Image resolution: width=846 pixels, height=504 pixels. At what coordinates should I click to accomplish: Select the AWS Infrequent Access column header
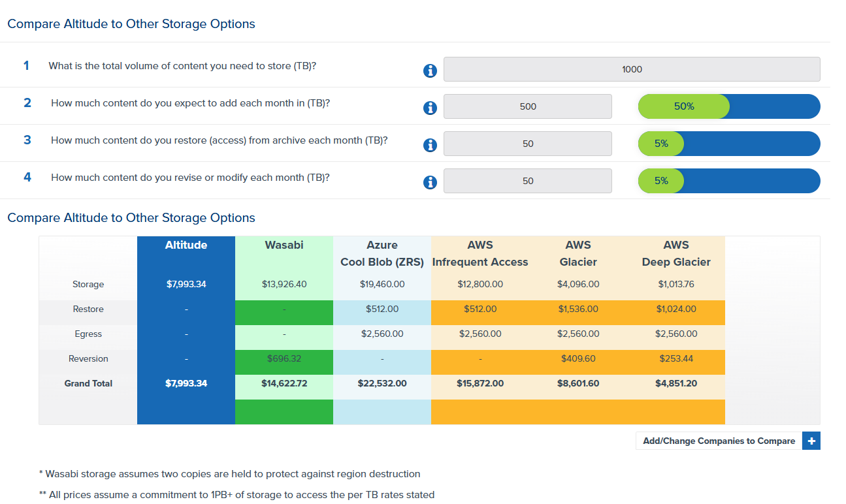(480, 254)
